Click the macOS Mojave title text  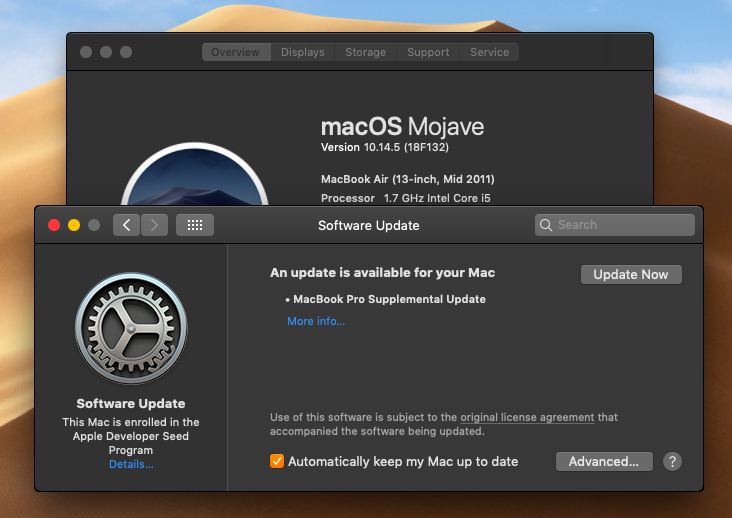click(x=402, y=126)
